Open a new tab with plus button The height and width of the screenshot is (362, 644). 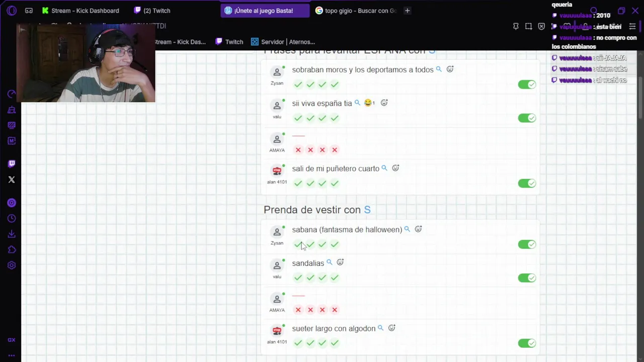point(408,11)
